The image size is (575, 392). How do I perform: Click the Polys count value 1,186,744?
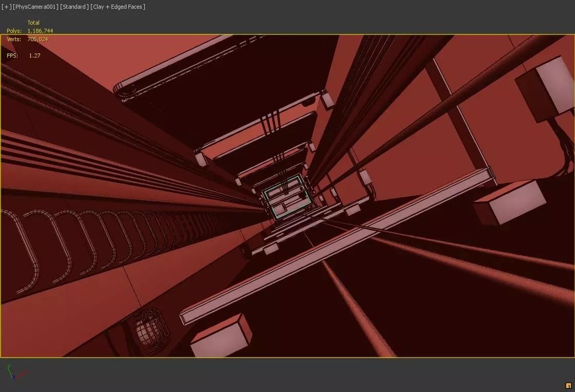tap(41, 31)
